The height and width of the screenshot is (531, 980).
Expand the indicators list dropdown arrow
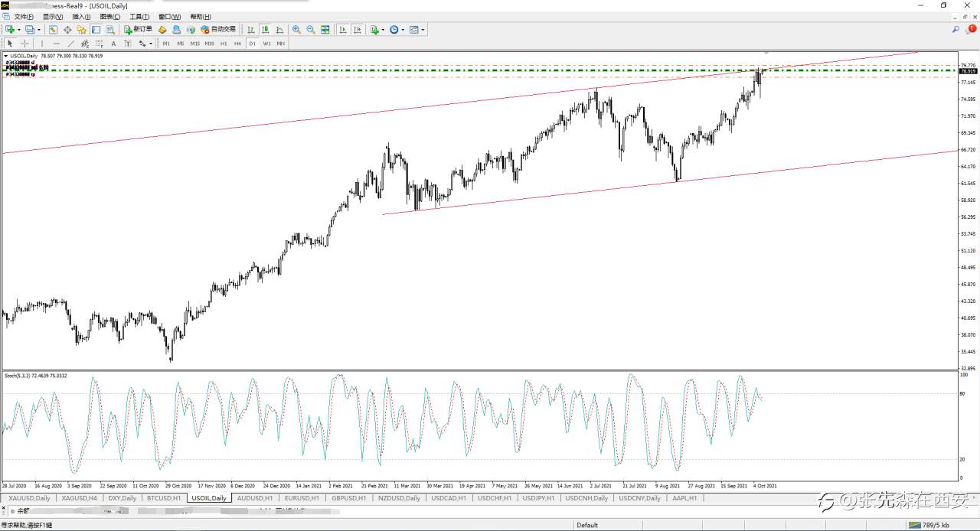383,30
